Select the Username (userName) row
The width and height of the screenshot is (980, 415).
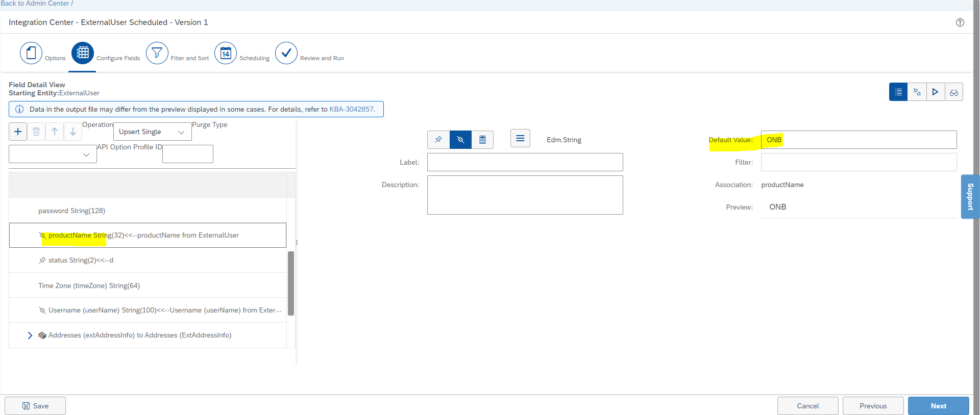[x=148, y=310]
